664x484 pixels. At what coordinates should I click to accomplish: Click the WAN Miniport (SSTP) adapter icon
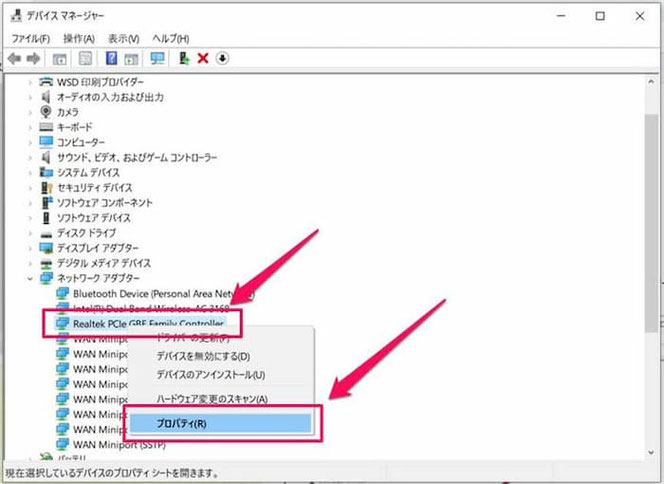pyautogui.click(x=62, y=444)
